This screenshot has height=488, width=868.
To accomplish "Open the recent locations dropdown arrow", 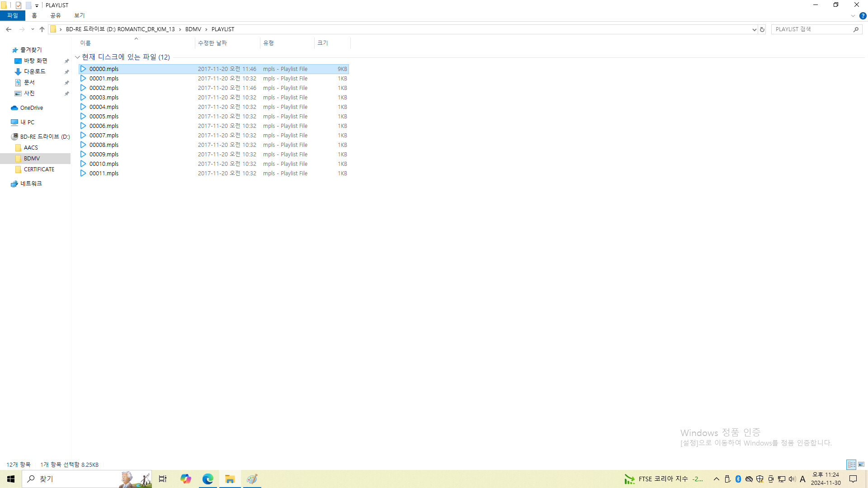I will point(33,29).
